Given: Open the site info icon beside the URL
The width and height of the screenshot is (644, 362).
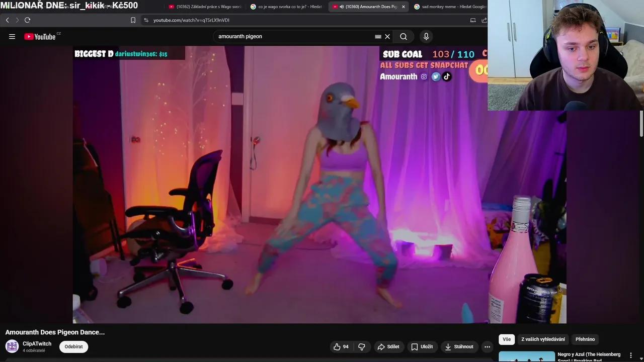Looking at the screenshot, I should [x=146, y=20].
